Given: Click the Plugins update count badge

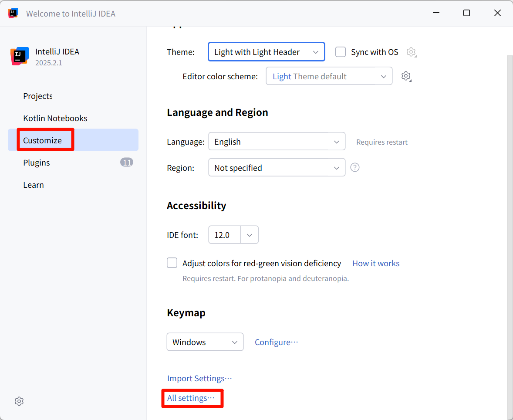Looking at the screenshot, I should 126,163.
